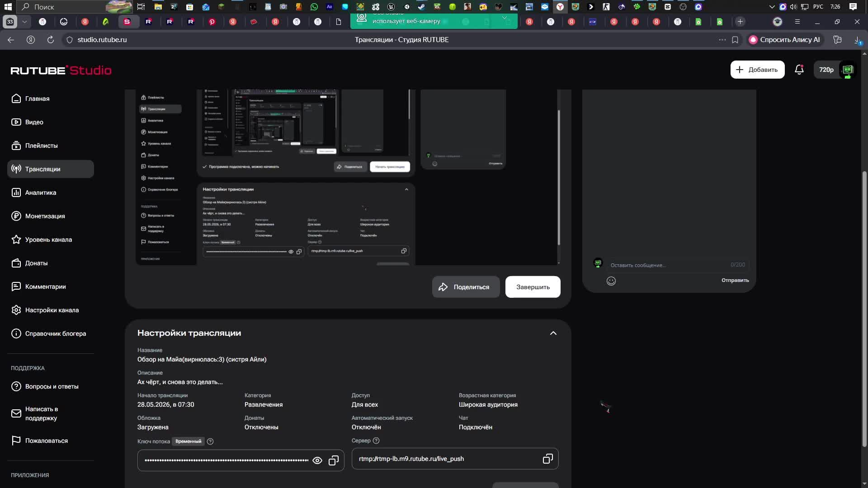Image resolution: width=868 pixels, height=488 pixels.
Task: Bookmark this page
Action: click(735, 40)
